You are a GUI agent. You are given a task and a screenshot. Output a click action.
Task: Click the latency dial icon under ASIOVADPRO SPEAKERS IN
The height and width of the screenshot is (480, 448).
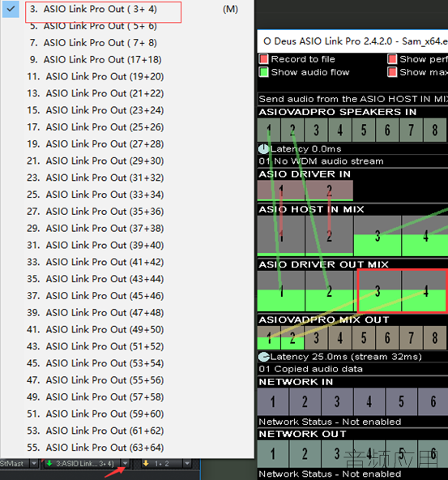pos(263,149)
